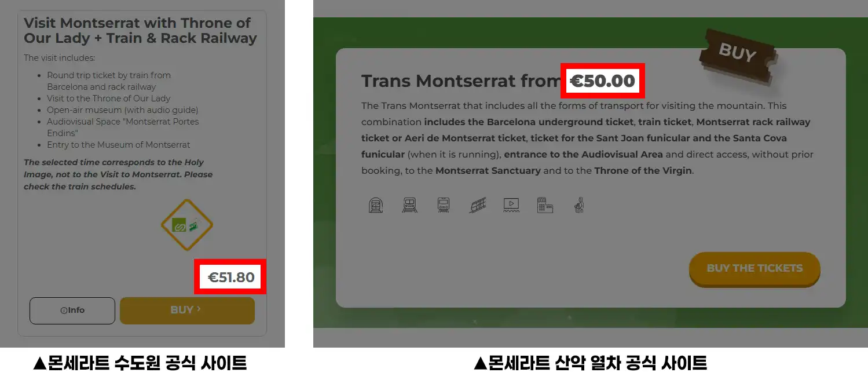Click the "Visit to the Throne of Our Lady" item

point(108,98)
